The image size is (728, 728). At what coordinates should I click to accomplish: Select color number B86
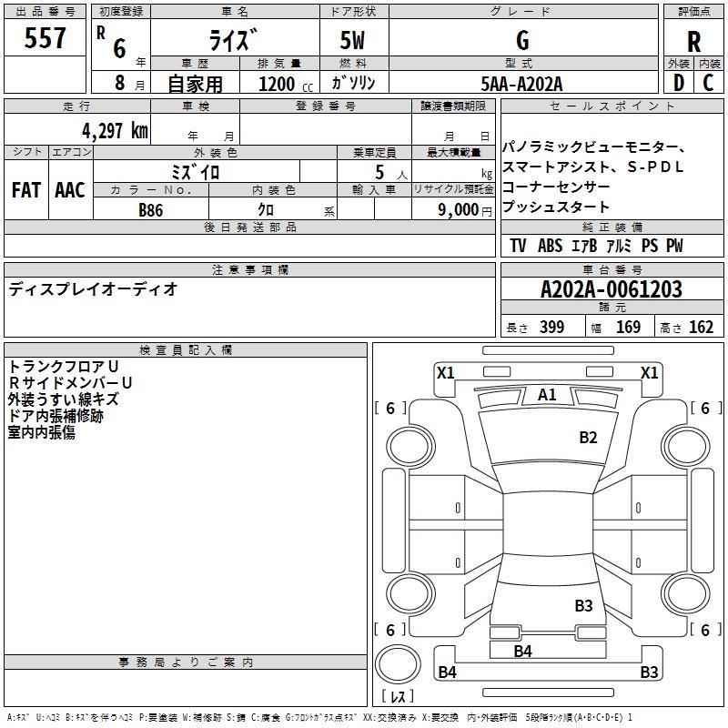(x=151, y=209)
